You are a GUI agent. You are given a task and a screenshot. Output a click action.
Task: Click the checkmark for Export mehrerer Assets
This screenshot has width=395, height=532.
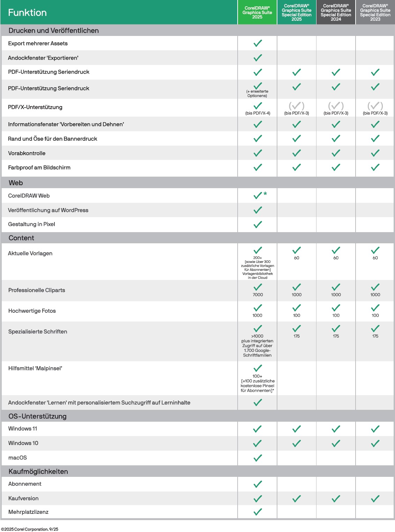258,43
